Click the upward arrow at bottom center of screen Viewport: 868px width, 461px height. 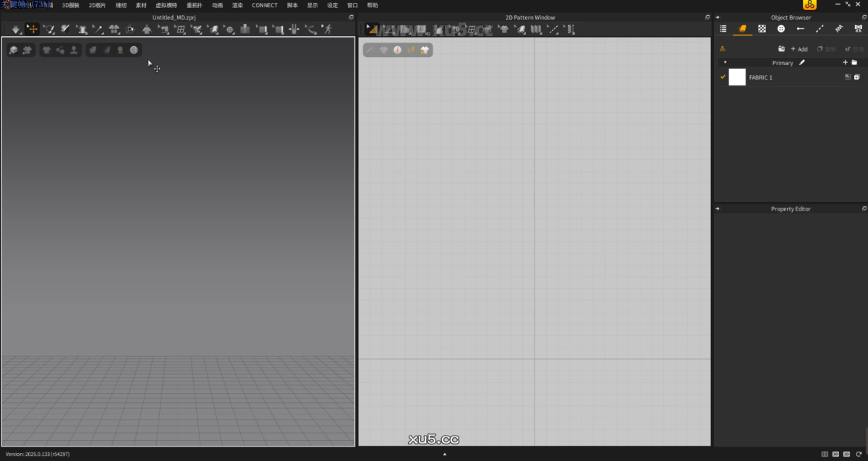[444, 455]
